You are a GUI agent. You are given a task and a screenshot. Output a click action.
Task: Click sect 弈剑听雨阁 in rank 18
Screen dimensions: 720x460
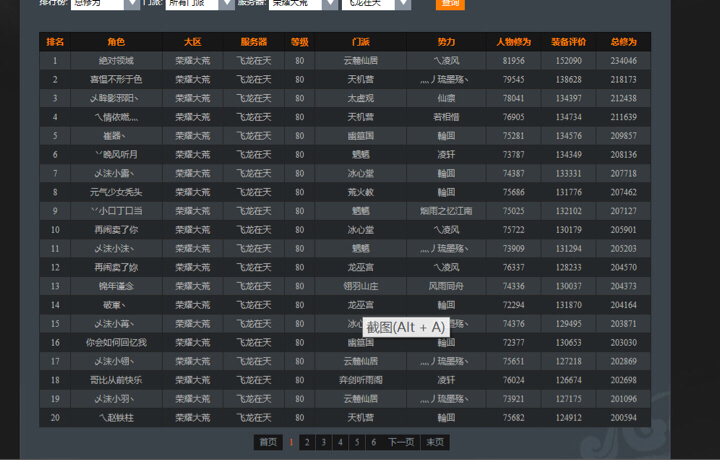tap(360, 380)
